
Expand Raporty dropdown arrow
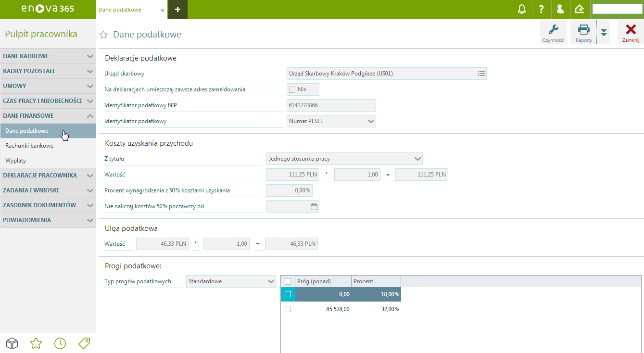click(604, 32)
